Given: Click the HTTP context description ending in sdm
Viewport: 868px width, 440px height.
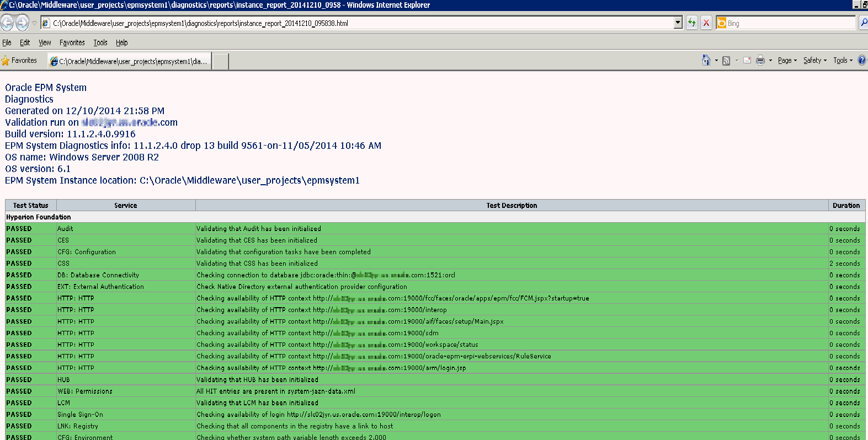Looking at the screenshot, I should pyautogui.click(x=317, y=332).
